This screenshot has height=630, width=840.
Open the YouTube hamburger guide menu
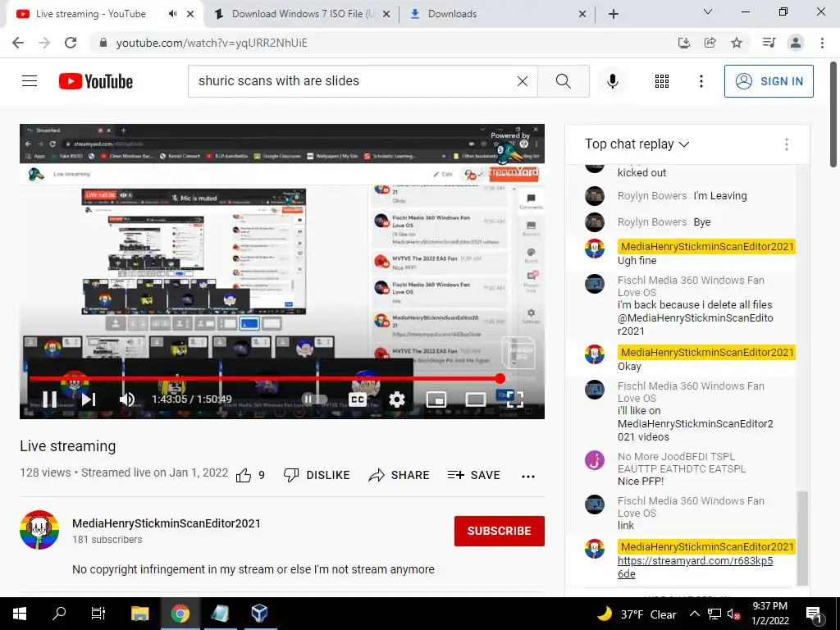[30, 81]
